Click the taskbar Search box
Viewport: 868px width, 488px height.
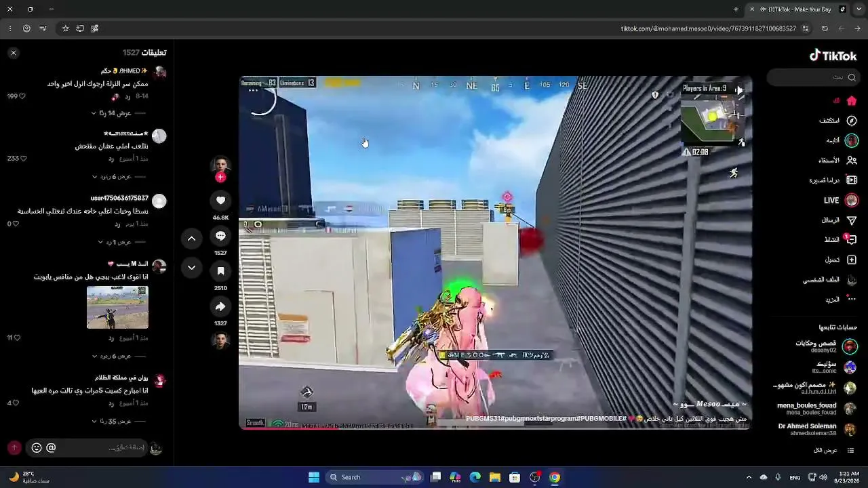point(374,477)
